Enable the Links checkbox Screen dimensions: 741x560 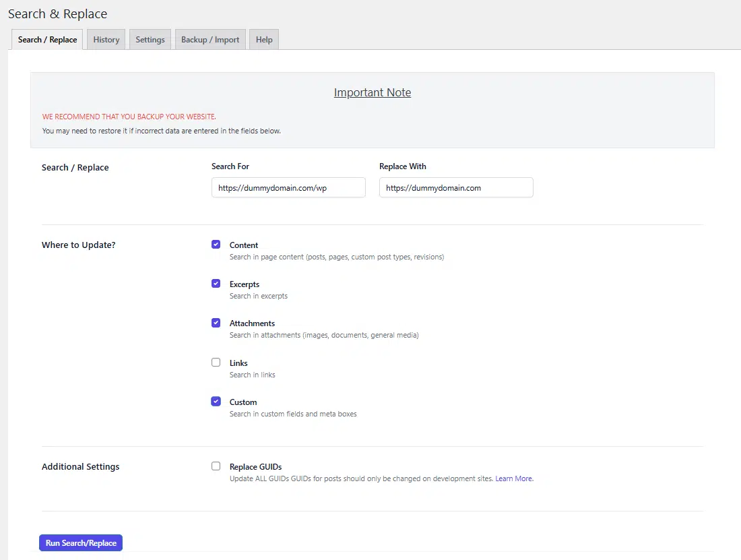[x=216, y=363]
